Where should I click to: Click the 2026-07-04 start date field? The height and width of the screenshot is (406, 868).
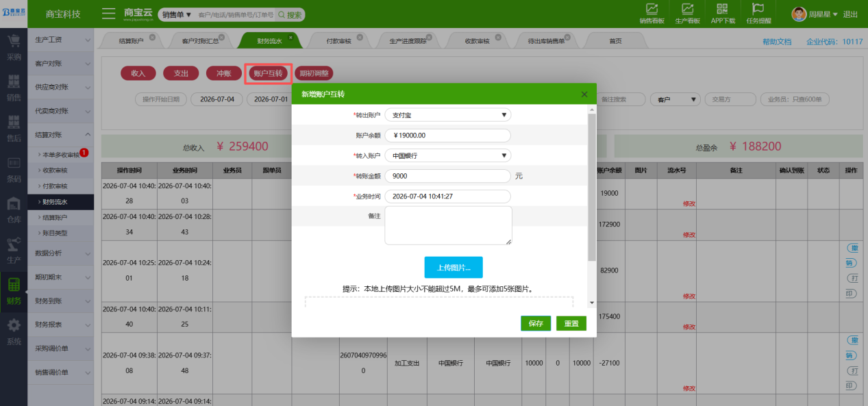[217, 99]
